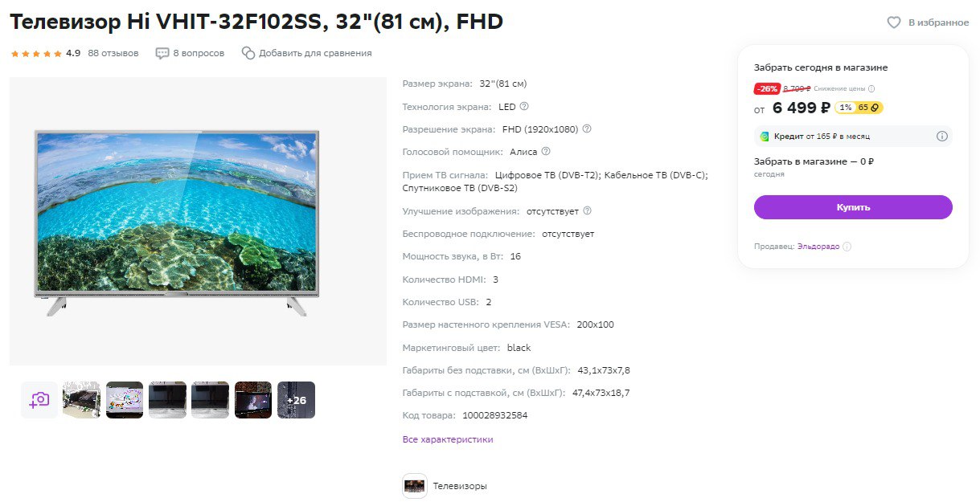The image size is (980, 502).
Task: Open the 88 отзывов reviews link
Action: coord(113,53)
